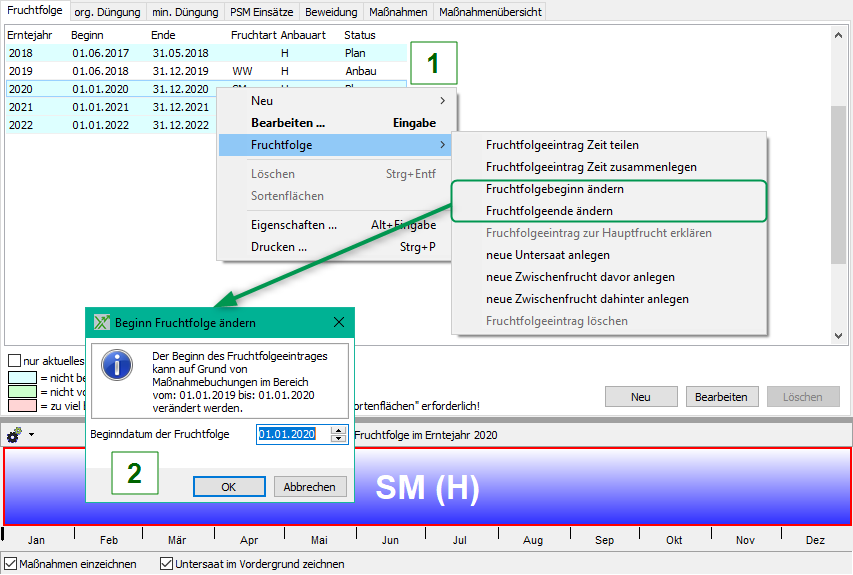This screenshot has width=853, height=575.
Task: Click the gear settings icon above the timeline
Action: 14,435
